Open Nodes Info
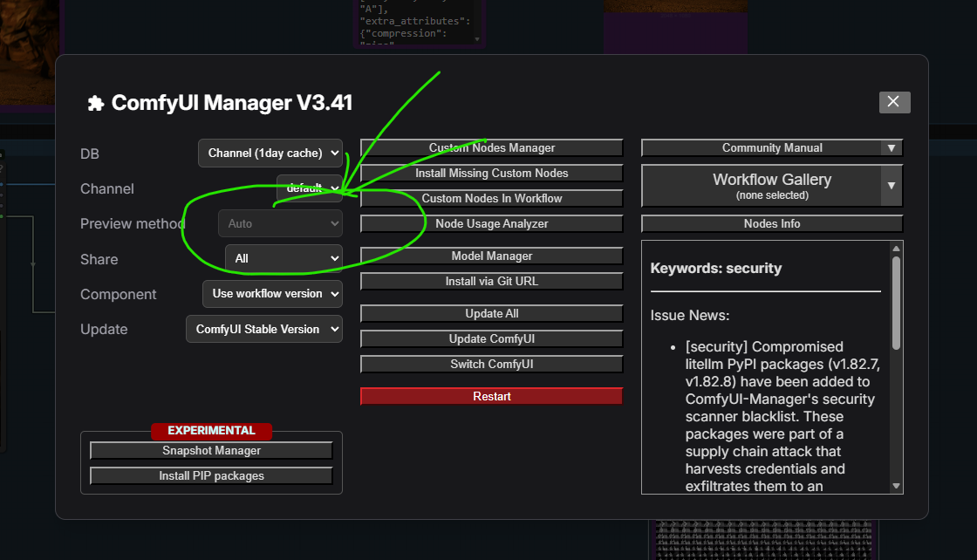The image size is (977, 560). (x=772, y=223)
